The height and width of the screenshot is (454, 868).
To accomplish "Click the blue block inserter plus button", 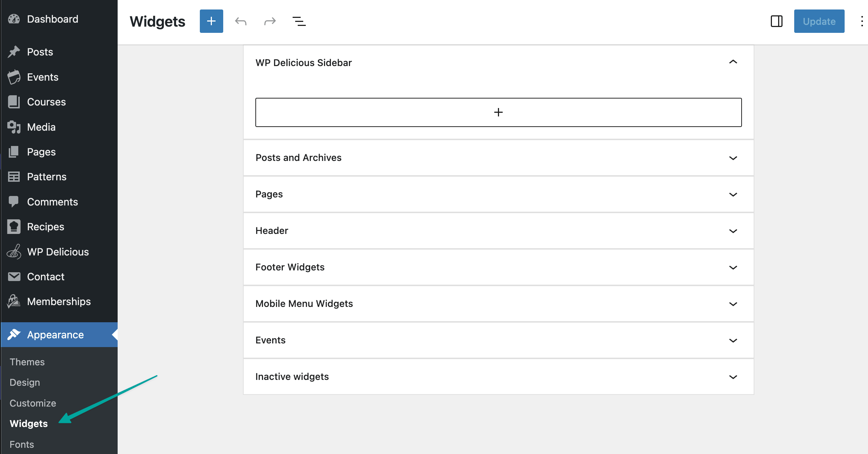I will click(x=211, y=21).
